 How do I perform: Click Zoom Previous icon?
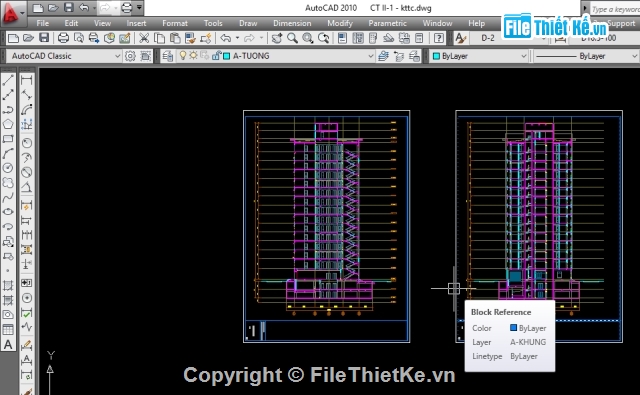[324, 38]
